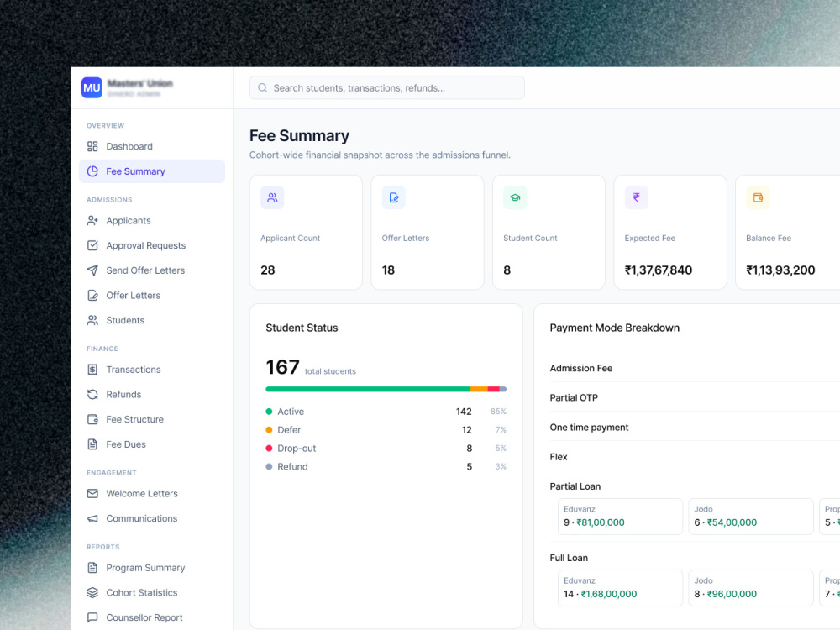The width and height of the screenshot is (840, 630).
Task: Click the orange Defer legend dot
Action: click(x=269, y=429)
